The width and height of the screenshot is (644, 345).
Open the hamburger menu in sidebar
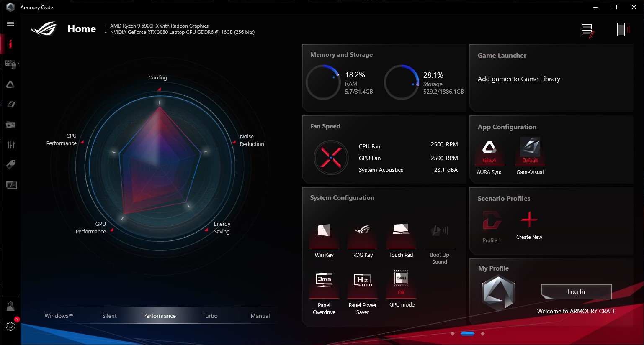(10, 24)
